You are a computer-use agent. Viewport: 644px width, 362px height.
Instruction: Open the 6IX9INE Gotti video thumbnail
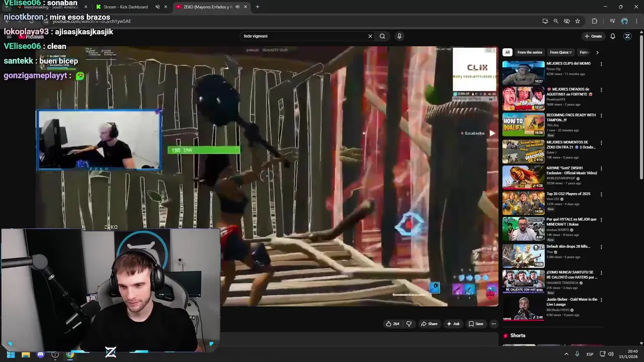point(523,176)
